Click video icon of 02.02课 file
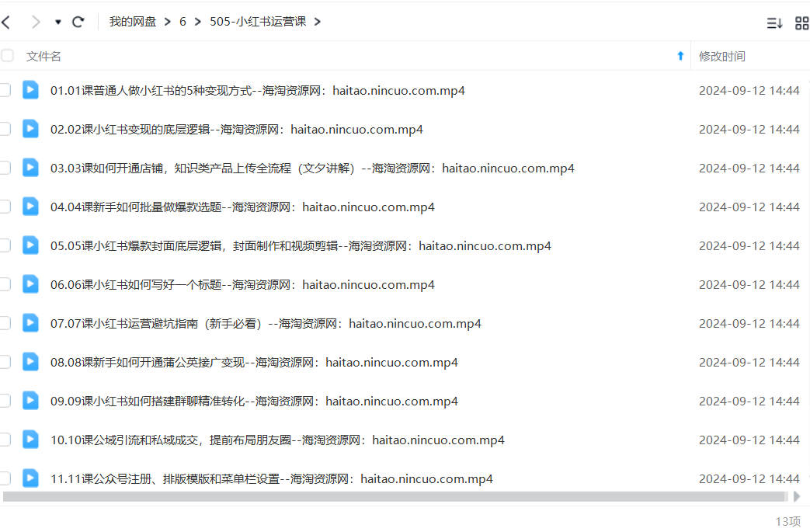This screenshot has width=810, height=532. [x=30, y=129]
